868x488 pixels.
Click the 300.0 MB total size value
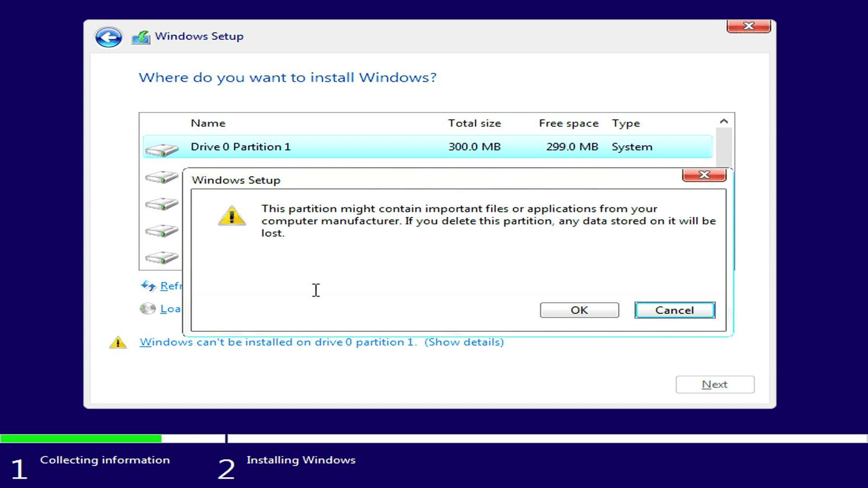pyautogui.click(x=474, y=147)
